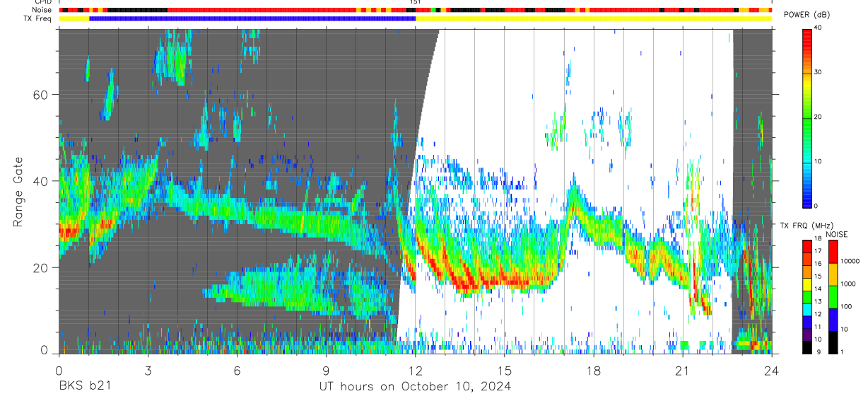Screen dimensions: 868x401
Task: Click the 3 tick on the UT hours axis
Action: coord(148,370)
